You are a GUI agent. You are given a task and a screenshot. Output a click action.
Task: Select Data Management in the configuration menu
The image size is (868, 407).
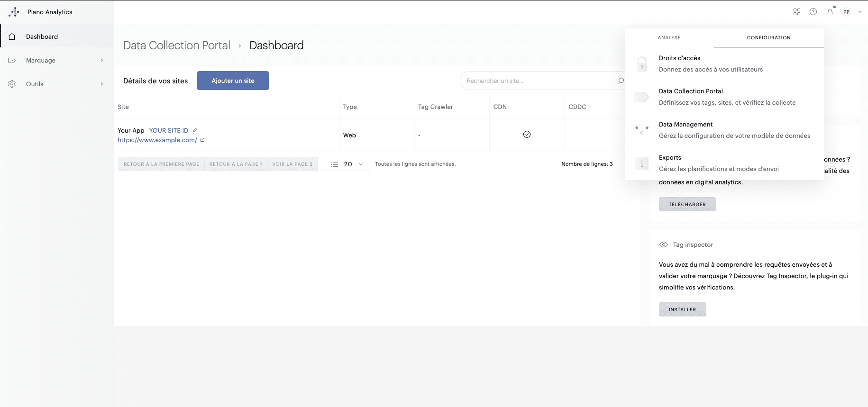point(685,125)
